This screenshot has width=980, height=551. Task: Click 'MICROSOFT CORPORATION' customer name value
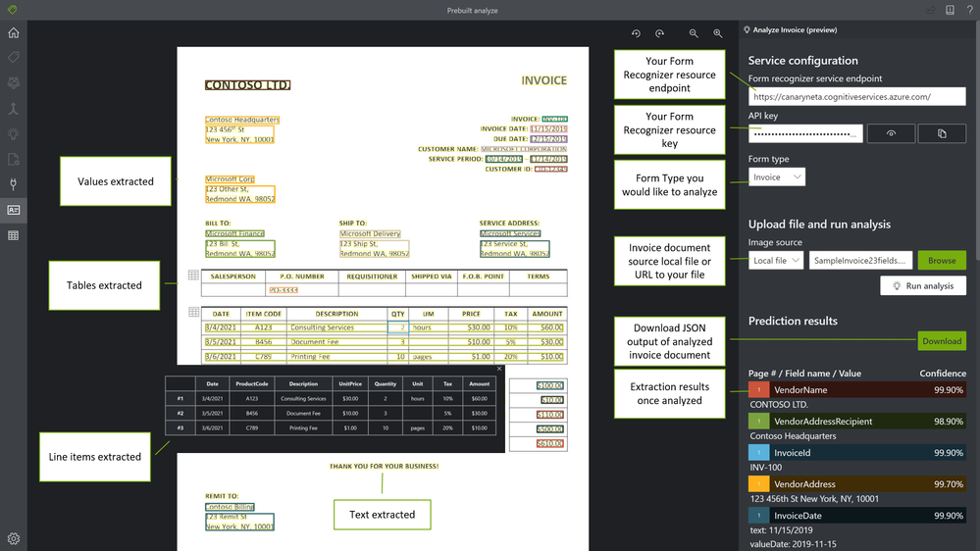[x=524, y=149]
